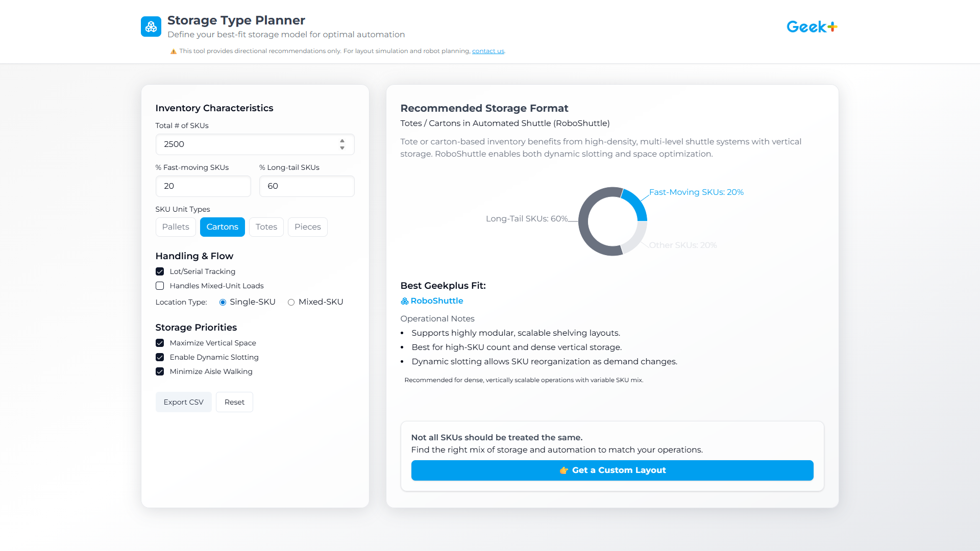Click the Long-Tail SKUs segment of the donut chart
The image size is (980, 551).
(x=581, y=222)
